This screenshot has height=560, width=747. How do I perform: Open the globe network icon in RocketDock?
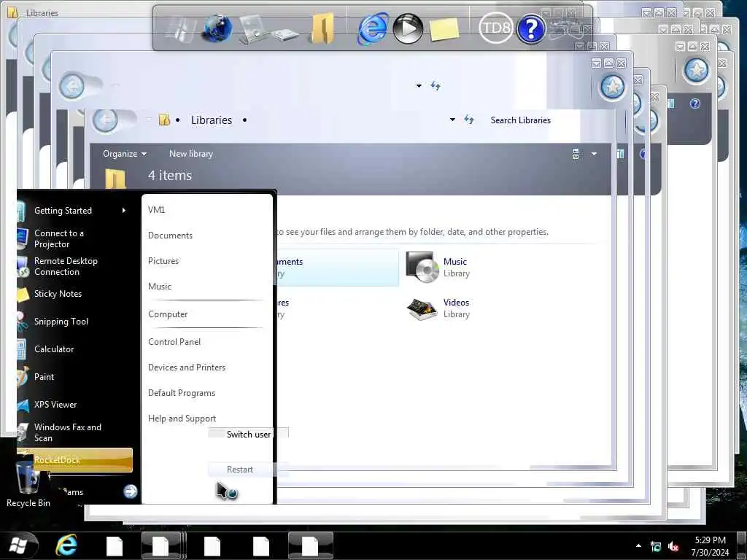217,28
